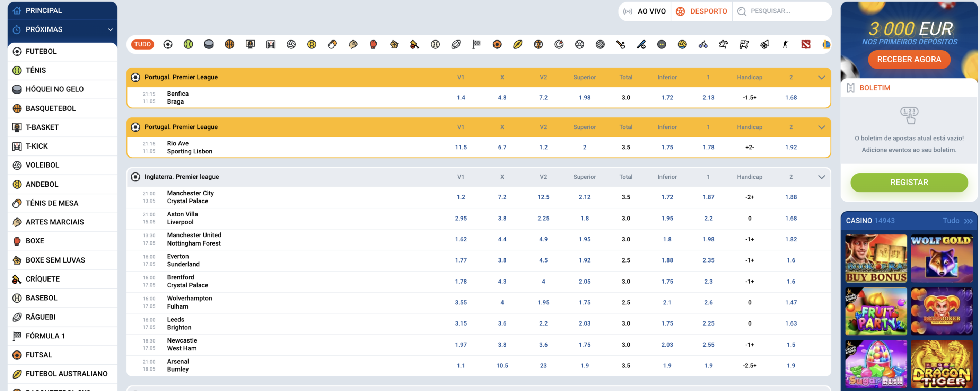Open HÓQUEI NO GELO in sidebar
The height and width of the screenshot is (391, 980).
pyautogui.click(x=62, y=89)
